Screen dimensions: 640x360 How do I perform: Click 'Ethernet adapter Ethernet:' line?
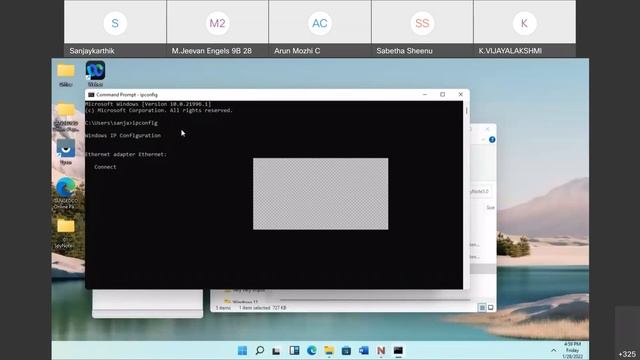[126, 154]
